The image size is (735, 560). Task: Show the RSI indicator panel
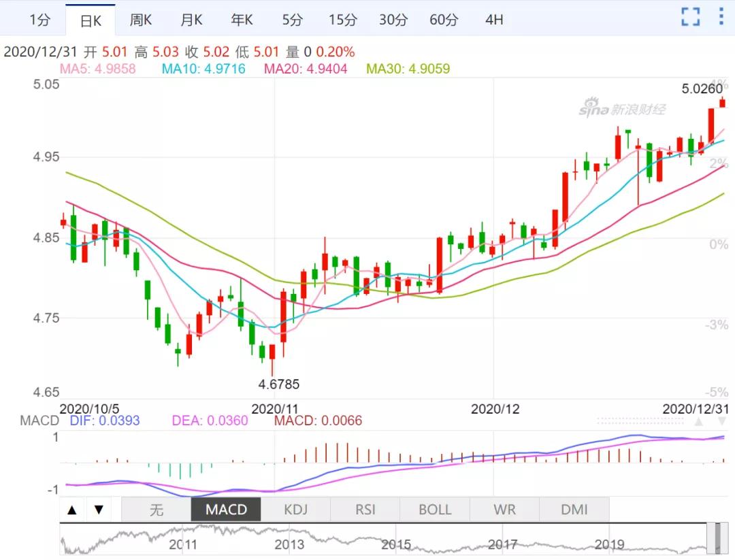pos(365,510)
